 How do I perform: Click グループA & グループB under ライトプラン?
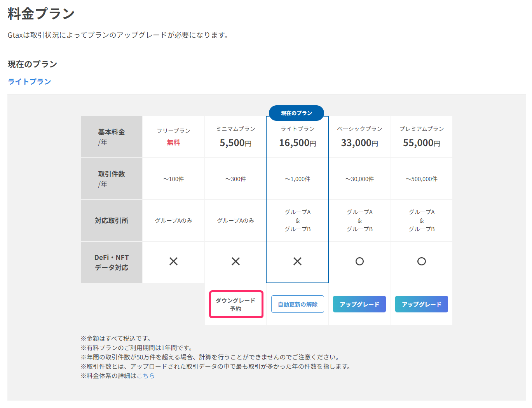[x=298, y=221]
